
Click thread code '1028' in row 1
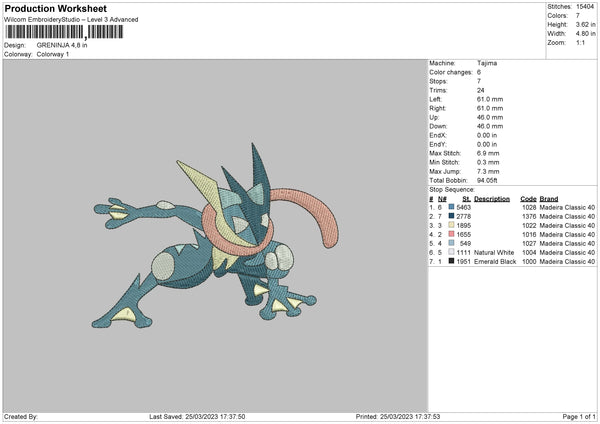(529, 207)
